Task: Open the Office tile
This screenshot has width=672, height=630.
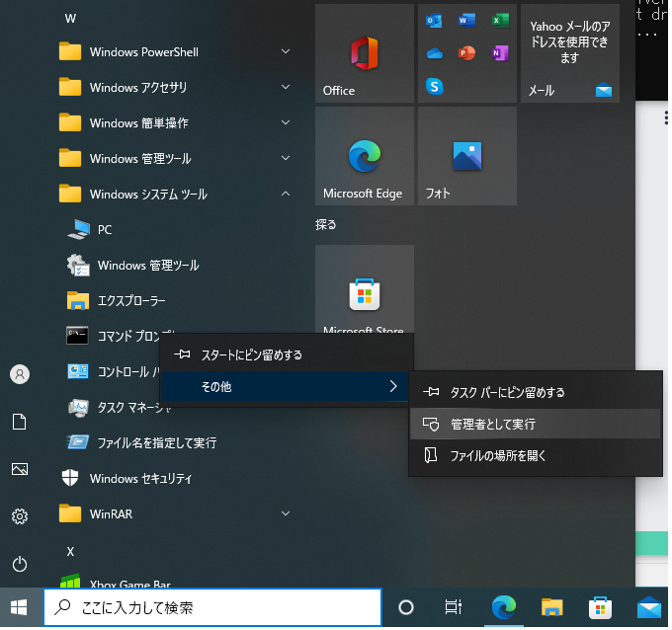Action: pyautogui.click(x=364, y=53)
